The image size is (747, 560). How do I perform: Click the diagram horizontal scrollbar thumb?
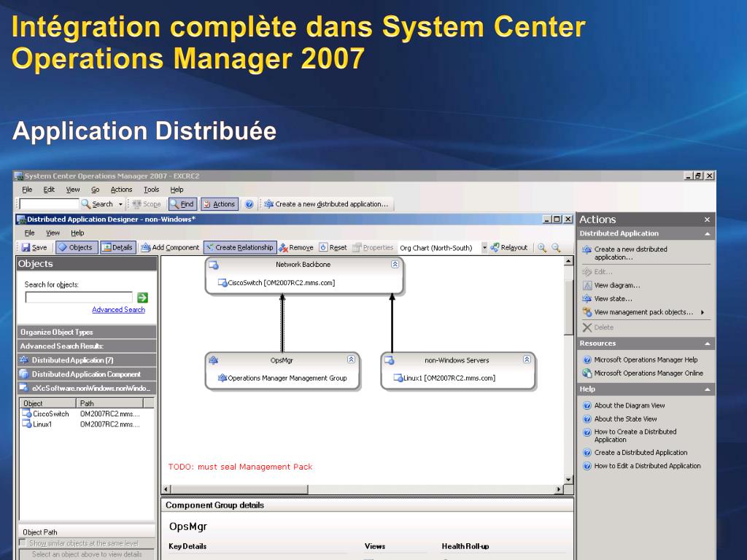pos(239,489)
